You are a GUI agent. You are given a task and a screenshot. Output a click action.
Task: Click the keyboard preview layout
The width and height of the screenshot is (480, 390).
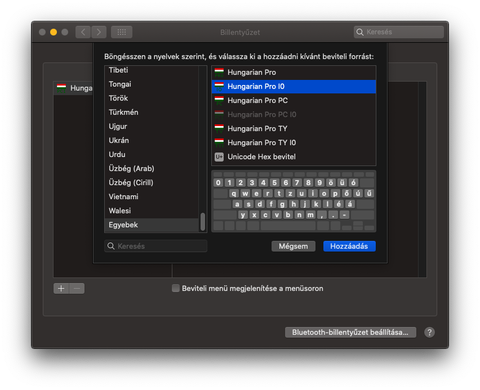(x=294, y=201)
